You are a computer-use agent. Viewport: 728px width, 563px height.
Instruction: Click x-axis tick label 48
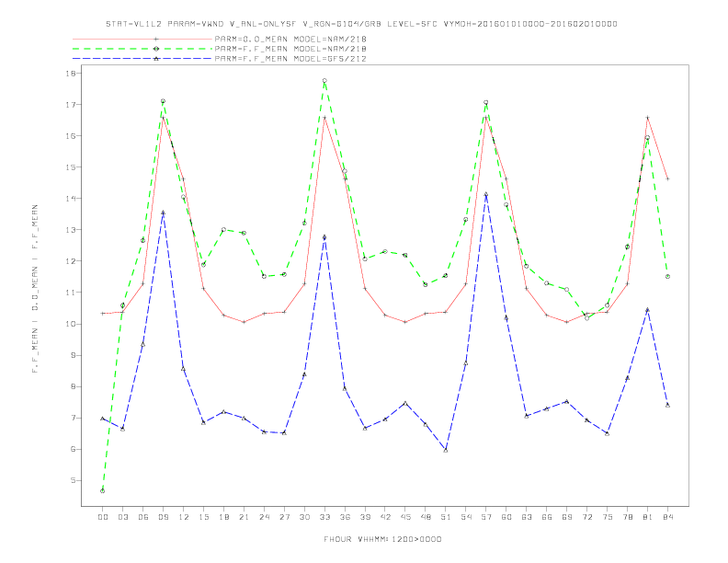426,517
